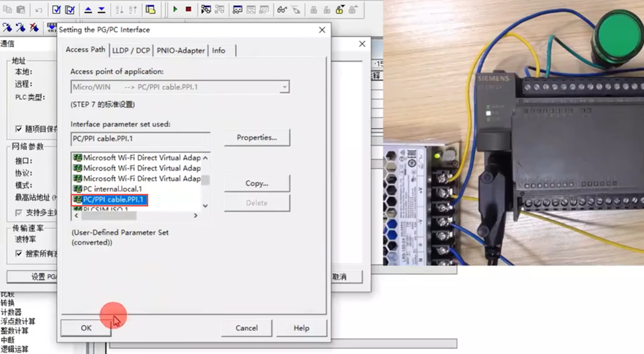
Task: Click the green Run PLC icon
Action: (175, 9)
